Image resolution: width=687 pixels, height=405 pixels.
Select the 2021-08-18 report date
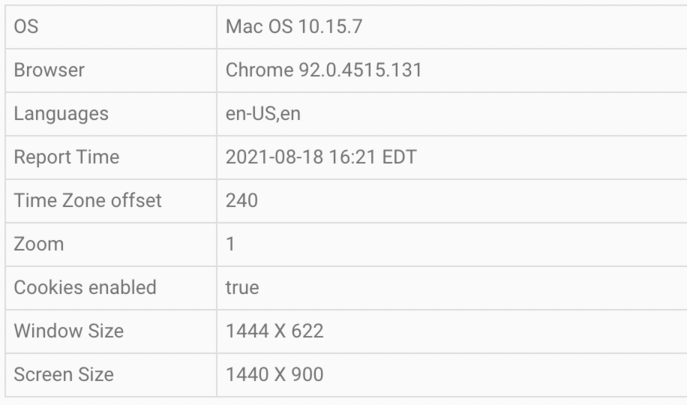coord(275,157)
